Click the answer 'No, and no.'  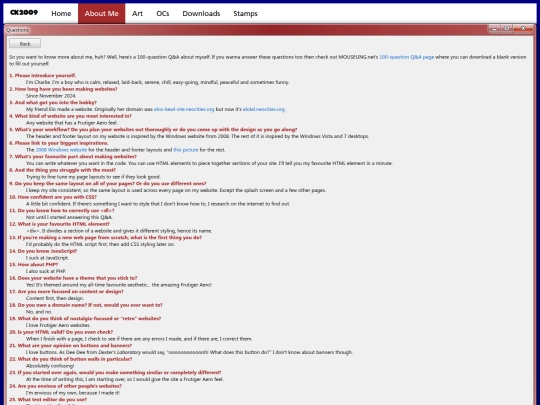click(x=39, y=312)
